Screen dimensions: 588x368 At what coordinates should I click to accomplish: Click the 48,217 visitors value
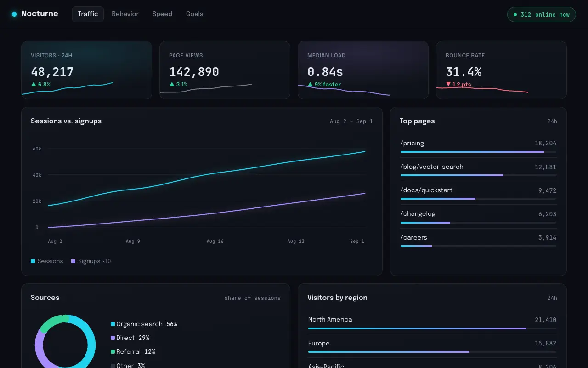pyautogui.click(x=52, y=72)
